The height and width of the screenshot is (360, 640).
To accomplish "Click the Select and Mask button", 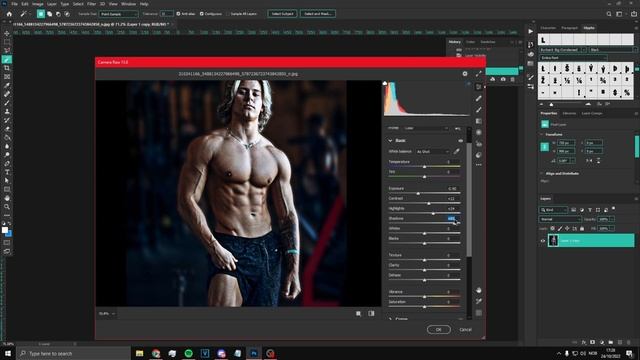I will pyautogui.click(x=318, y=14).
